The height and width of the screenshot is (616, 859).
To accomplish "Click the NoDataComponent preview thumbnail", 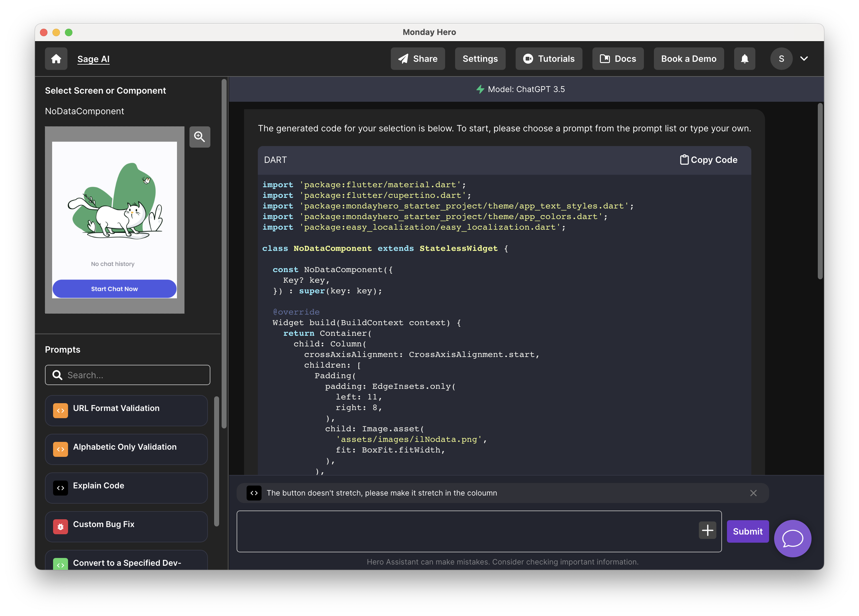I will point(114,220).
